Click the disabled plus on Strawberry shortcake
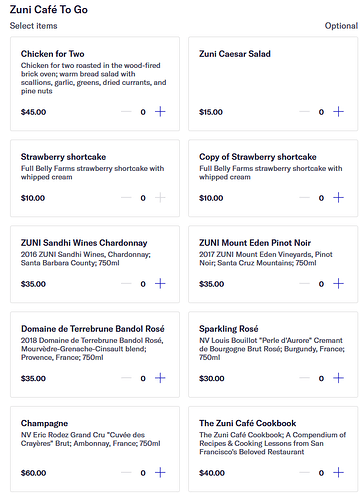364x500 pixels. pos(160,198)
